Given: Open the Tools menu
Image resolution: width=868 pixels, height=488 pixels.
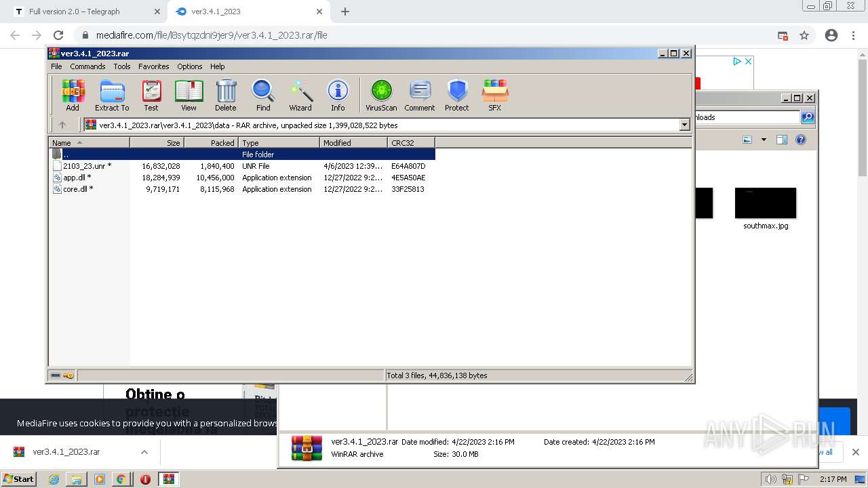Looking at the screenshot, I should (x=122, y=66).
